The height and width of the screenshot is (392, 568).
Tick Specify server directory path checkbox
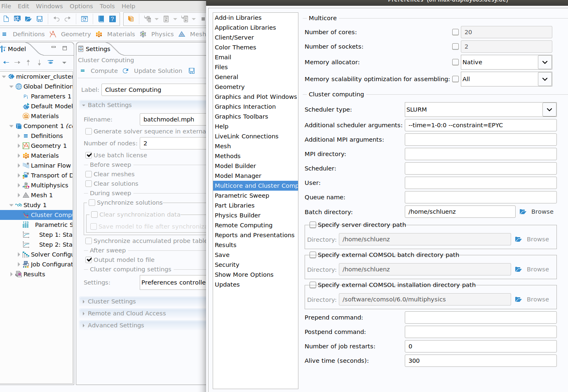(313, 225)
